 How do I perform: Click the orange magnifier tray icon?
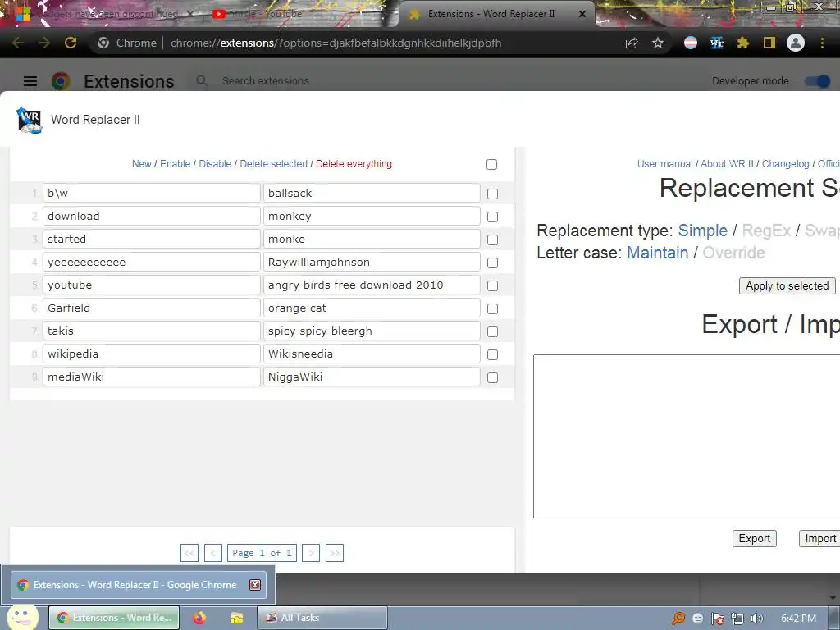click(678, 619)
